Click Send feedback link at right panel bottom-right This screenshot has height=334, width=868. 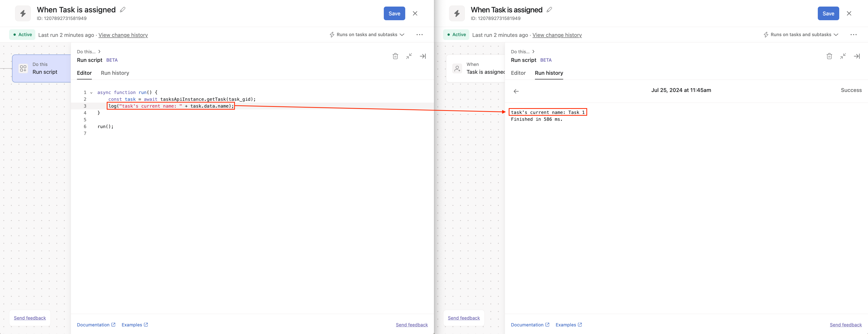coord(846,325)
